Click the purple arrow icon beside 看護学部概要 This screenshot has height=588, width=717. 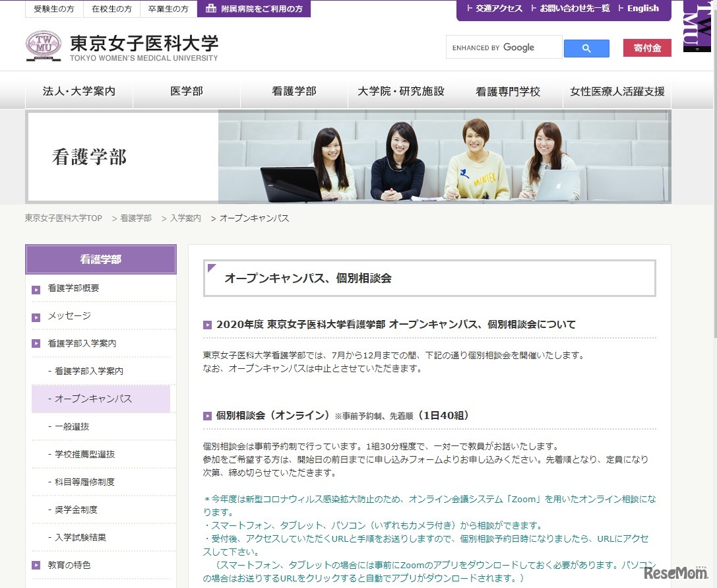[x=35, y=288]
